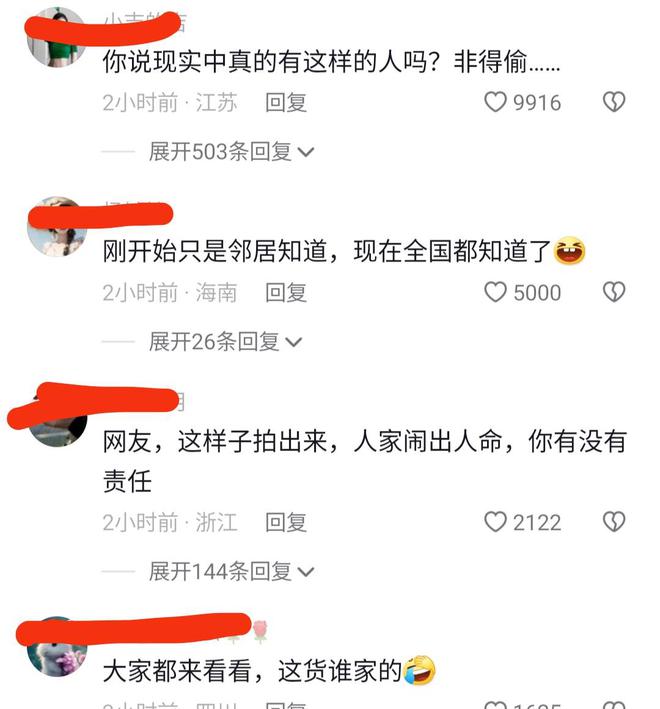The image size is (660, 709).
Task: Open the fourth commenter's rabbit avatar
Action: point(57,647)
